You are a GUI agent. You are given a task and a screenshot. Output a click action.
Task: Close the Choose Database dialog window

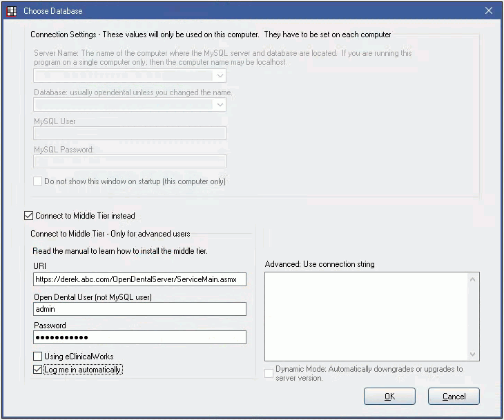pos(488,11)
